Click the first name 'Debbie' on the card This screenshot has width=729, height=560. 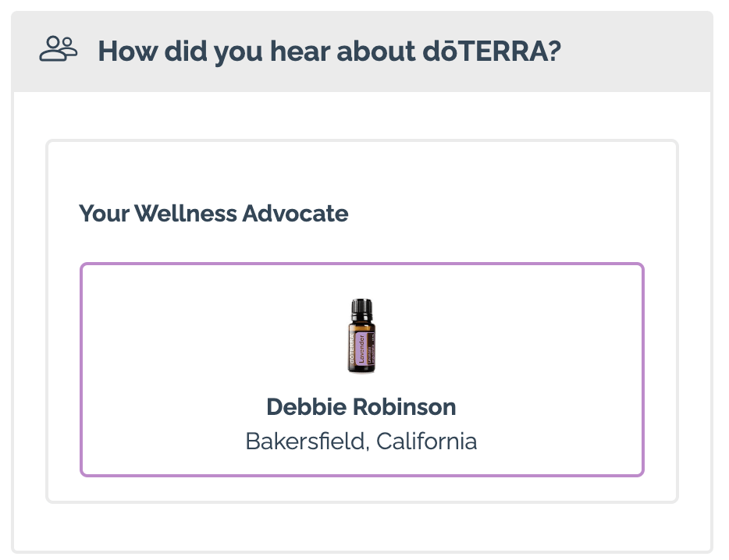(307, 407)
